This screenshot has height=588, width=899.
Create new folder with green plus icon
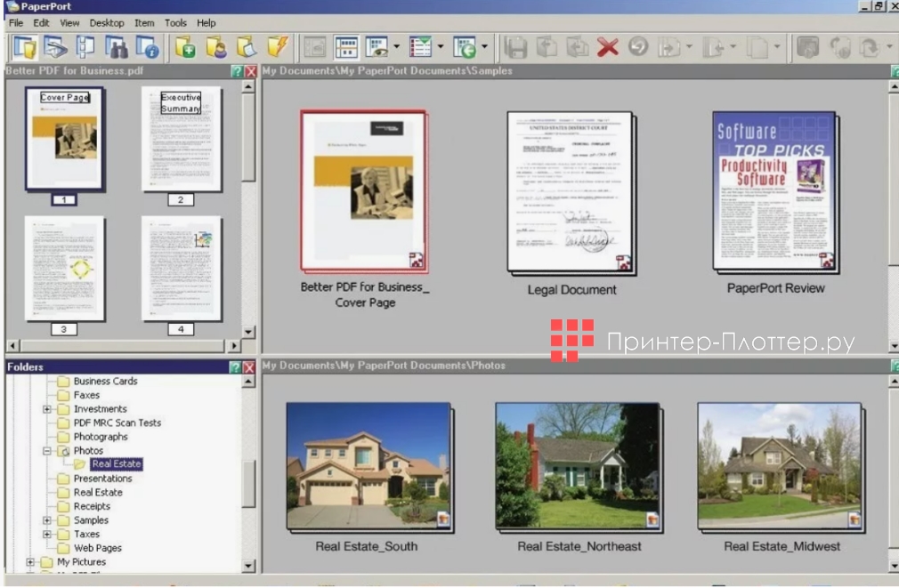tap(185, 46)
